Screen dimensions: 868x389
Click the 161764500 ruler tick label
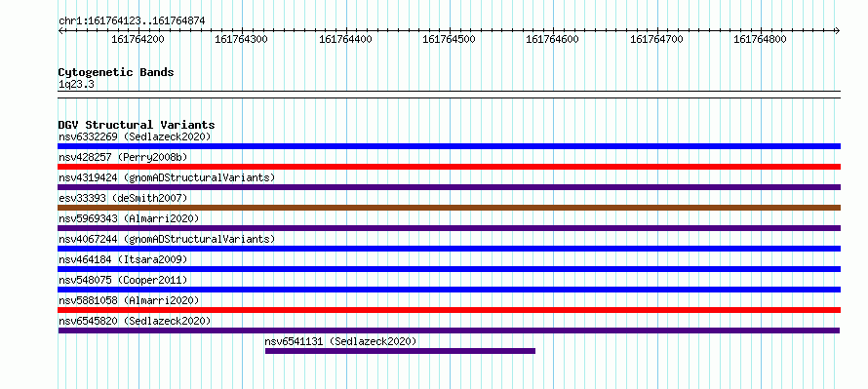(449, 39)
